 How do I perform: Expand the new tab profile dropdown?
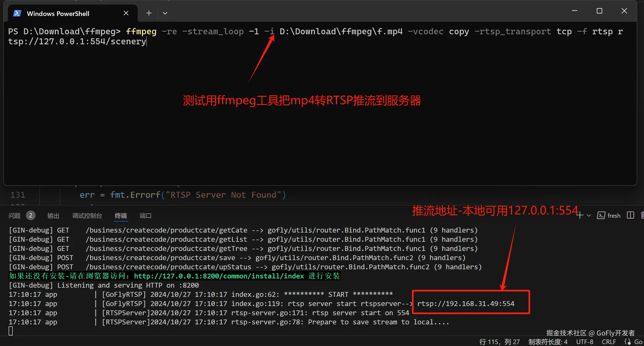[165, 13]
